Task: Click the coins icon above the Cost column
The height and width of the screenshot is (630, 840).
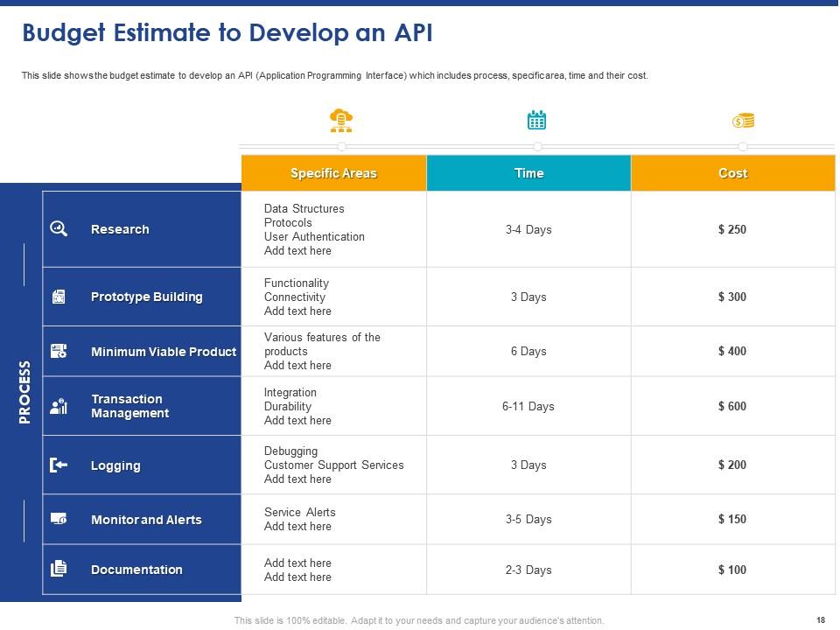Action: point(743,121)
